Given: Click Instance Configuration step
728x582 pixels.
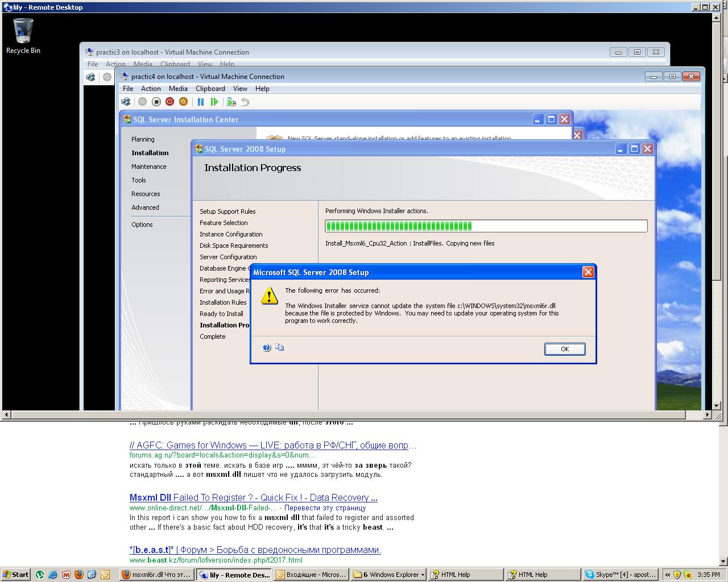Looking at the screenshot, I should click(231, 234).
